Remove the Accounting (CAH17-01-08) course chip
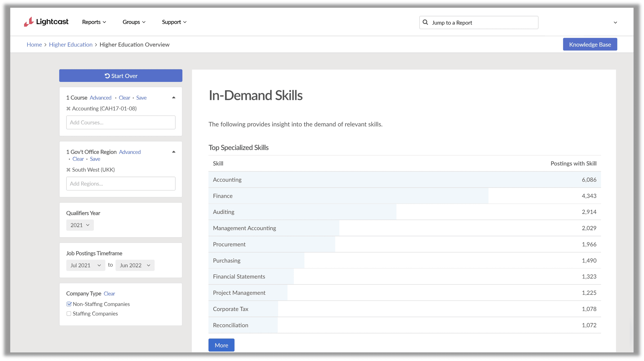The width and height of the screenshot is (644, 361). [68, 109]
